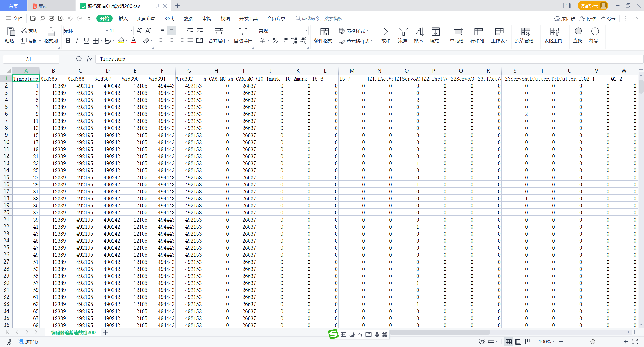Click the 访客登录 login button
This screenshot has height=347, width=644.
(593, 6)
